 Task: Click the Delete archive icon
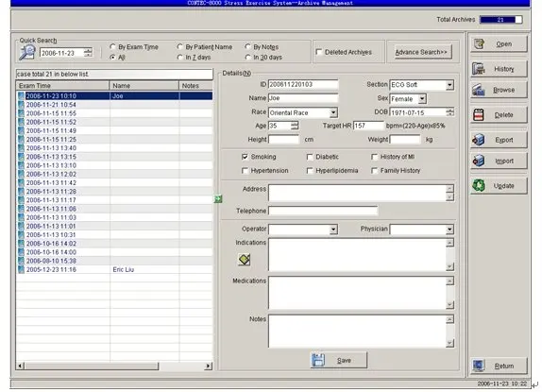[x=479, y=114]
